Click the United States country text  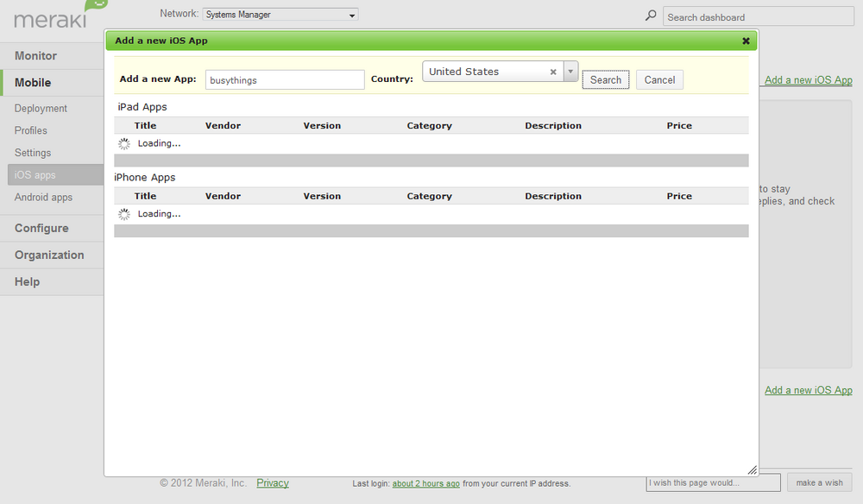464,72
